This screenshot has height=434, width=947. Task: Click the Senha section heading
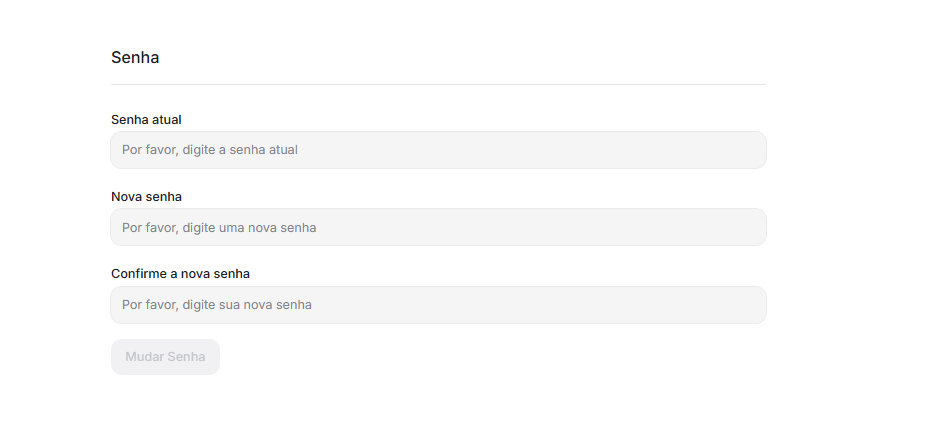135,57
